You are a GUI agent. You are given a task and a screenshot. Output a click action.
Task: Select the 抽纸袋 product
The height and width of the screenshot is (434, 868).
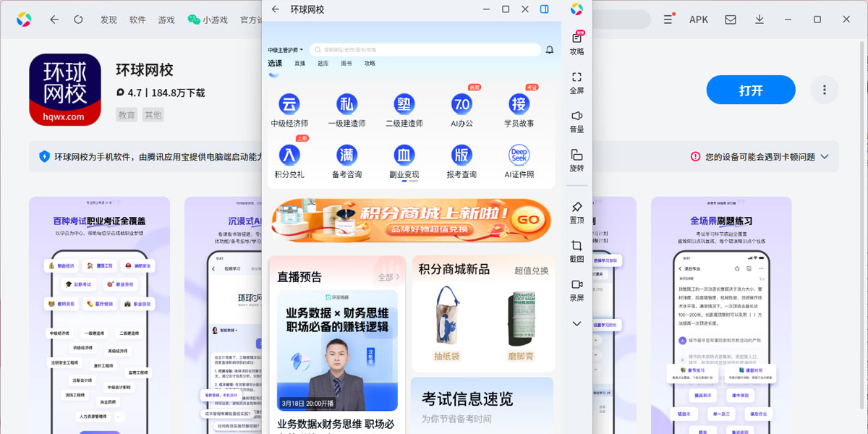pos(446,323)
